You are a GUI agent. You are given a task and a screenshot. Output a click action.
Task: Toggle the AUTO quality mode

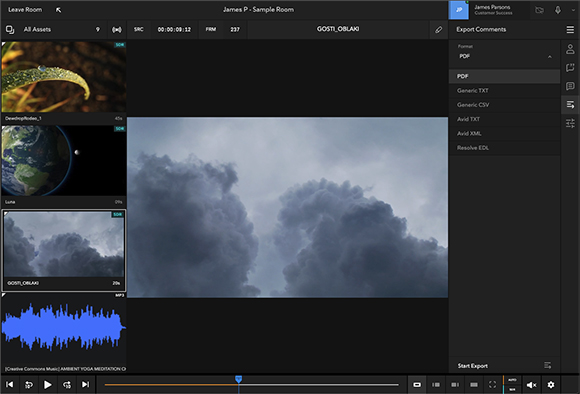(x=512, y=380)
